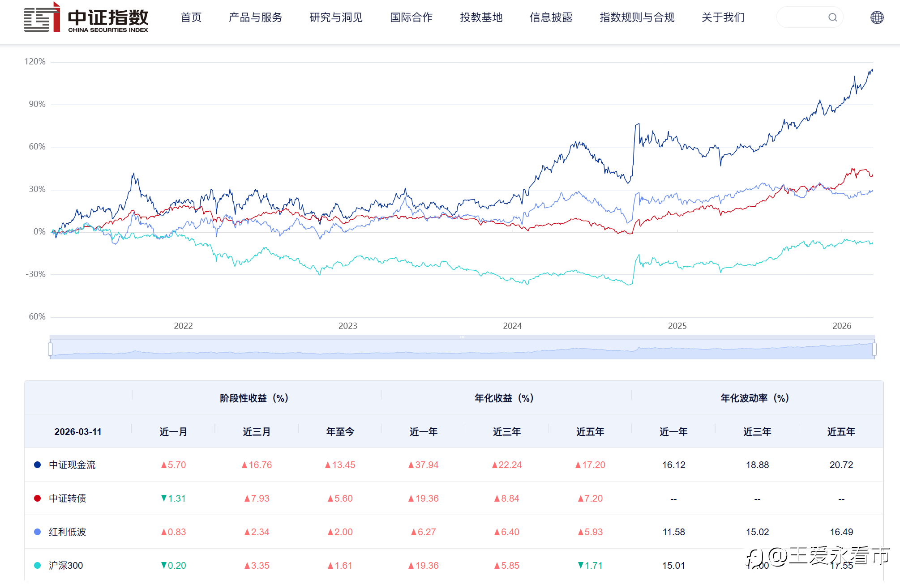Click the light-blue dot beside 红利低波
Screen dimensions: 900x588
[38, 532]
